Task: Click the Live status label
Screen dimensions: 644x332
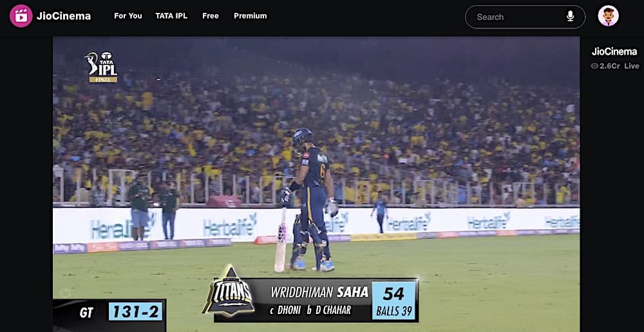Action: click(x=632, y=66)
